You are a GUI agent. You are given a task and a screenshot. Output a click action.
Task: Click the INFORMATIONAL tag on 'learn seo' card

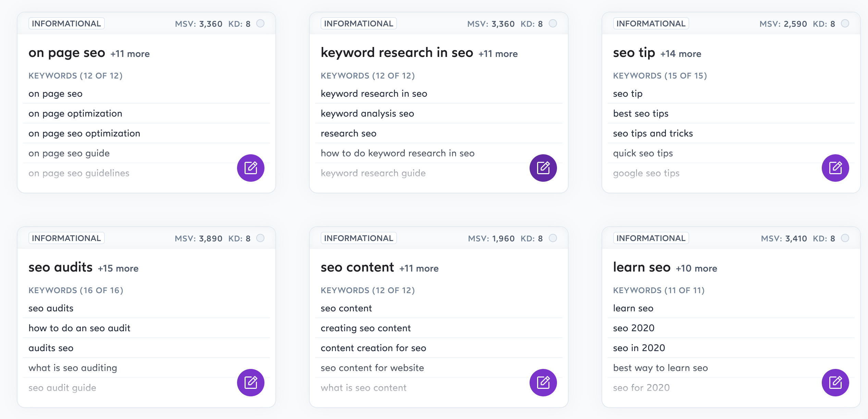(x=651, y=238)
